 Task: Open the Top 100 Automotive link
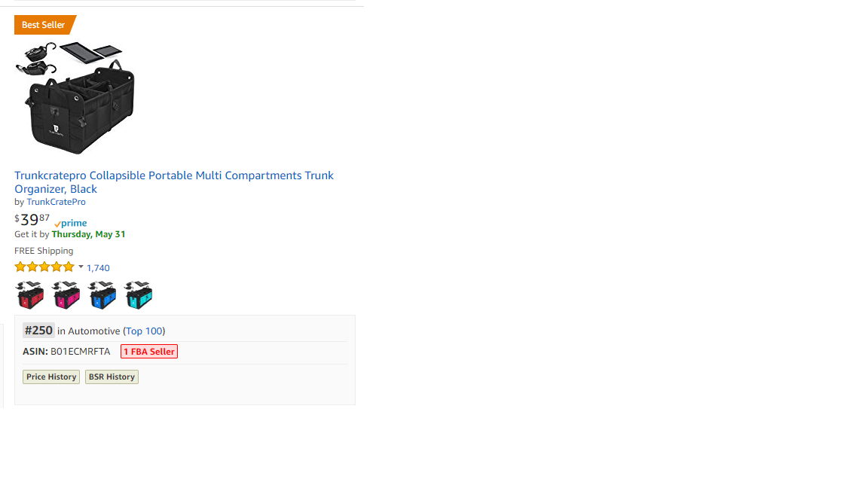(x=144, y=331)
